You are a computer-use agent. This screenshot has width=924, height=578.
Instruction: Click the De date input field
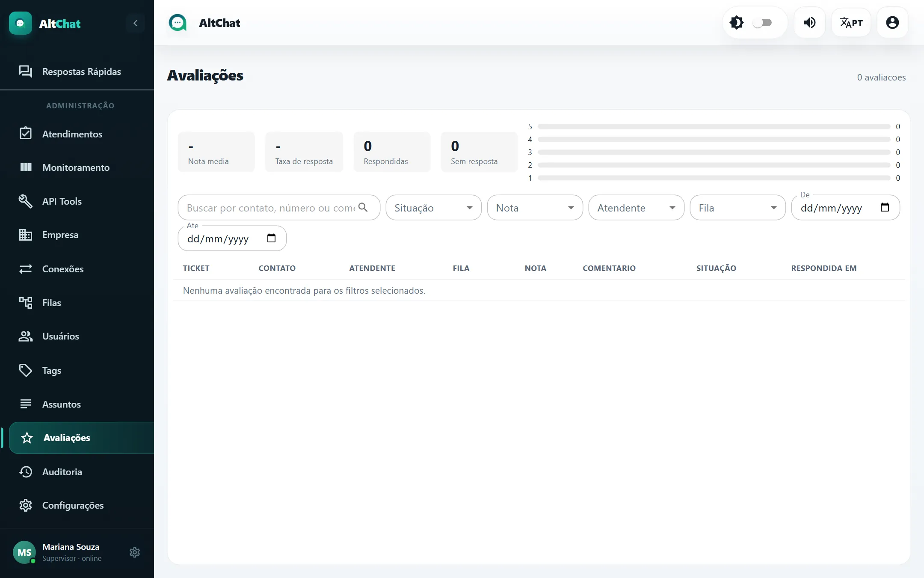pyautogui.click(x=845, y=208)
